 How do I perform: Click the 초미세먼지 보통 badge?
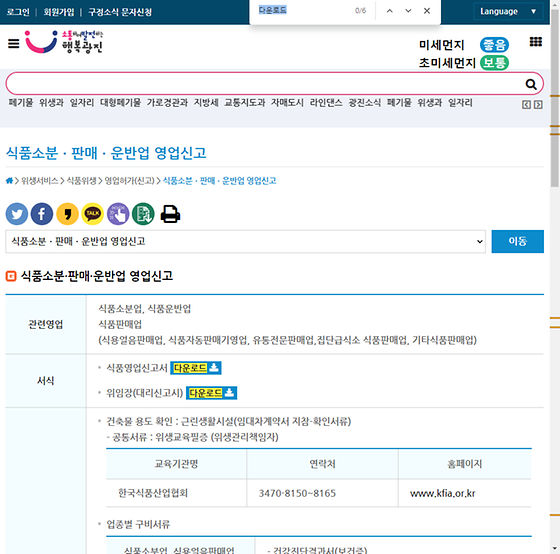coord(494,63)
